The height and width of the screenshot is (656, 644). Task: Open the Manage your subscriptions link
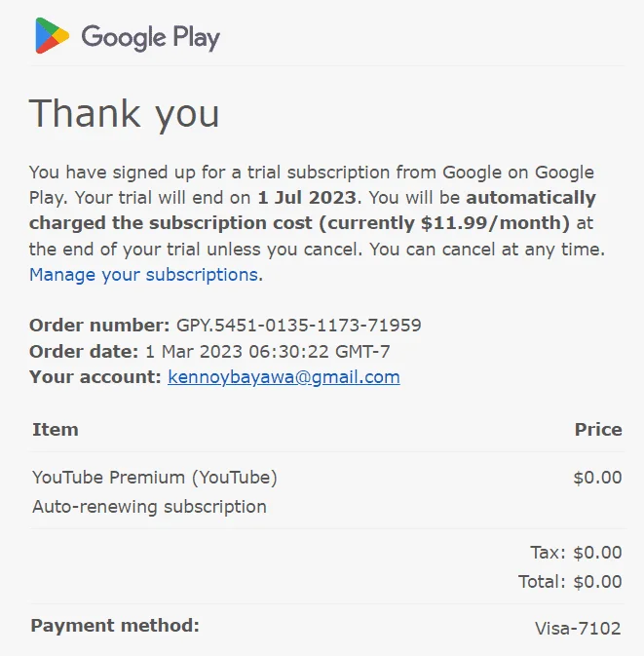(x=143, y=275)
